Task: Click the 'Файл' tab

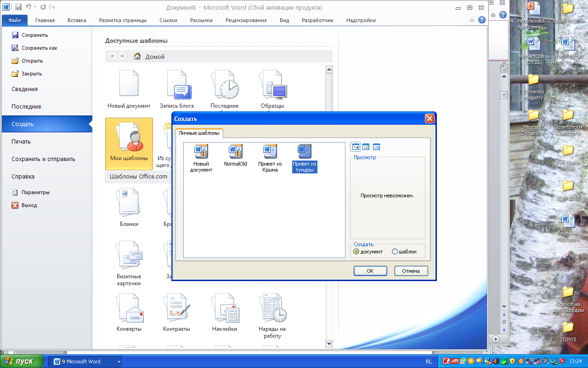Action: (x=15, y=20)
